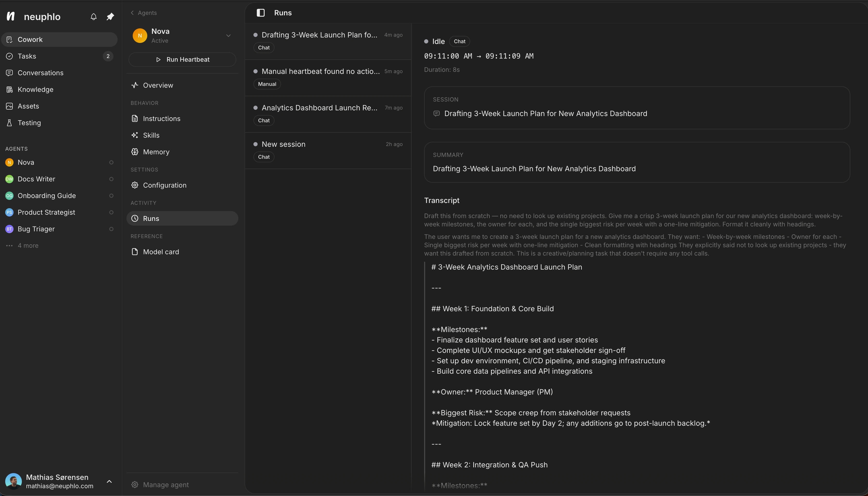Click Chat tag on New session run
Viewport: 868px width, 496px height.
[264, 157]
